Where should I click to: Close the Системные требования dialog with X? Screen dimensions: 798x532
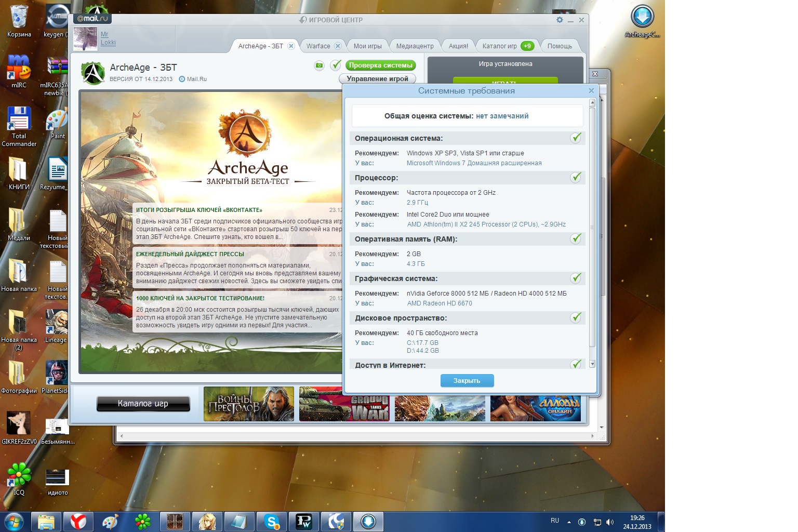pos(591,90)
